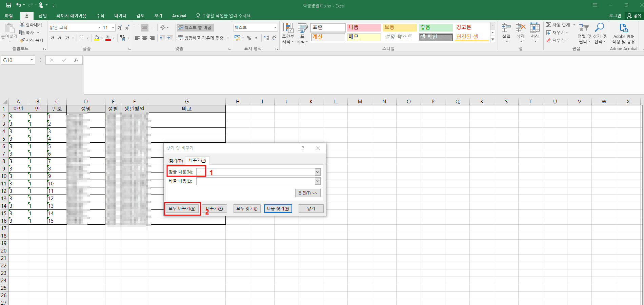Save the workbook from the quick access toolbar
The height and width of the screenshot is (305, 644).
tap(9, 5)
